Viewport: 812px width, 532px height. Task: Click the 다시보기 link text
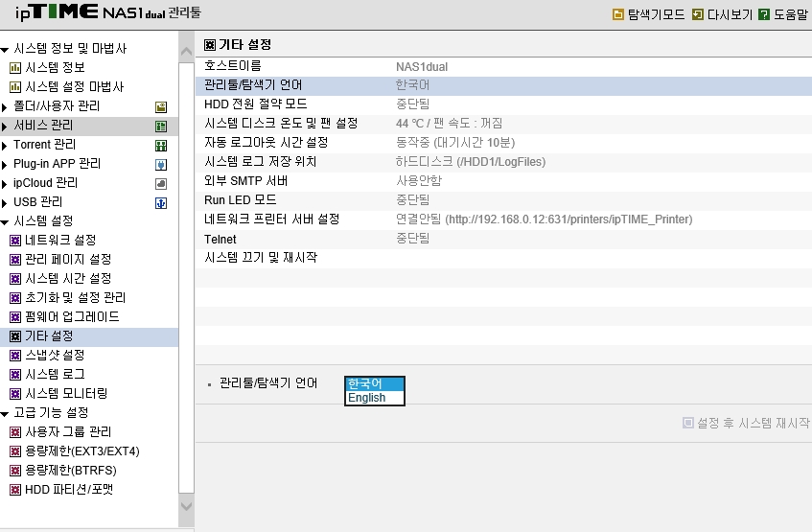click(731, 14)
